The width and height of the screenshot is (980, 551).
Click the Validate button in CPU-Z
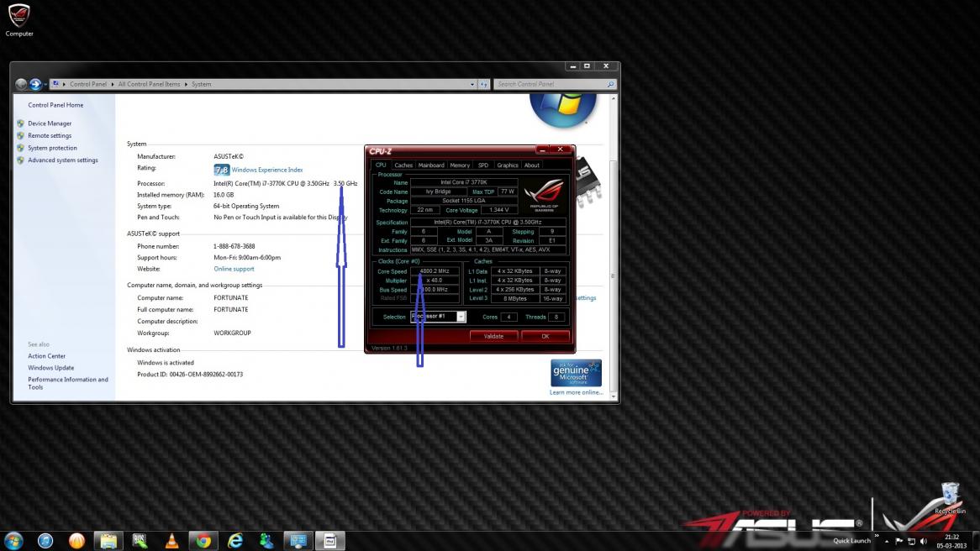tap(493, 336)
